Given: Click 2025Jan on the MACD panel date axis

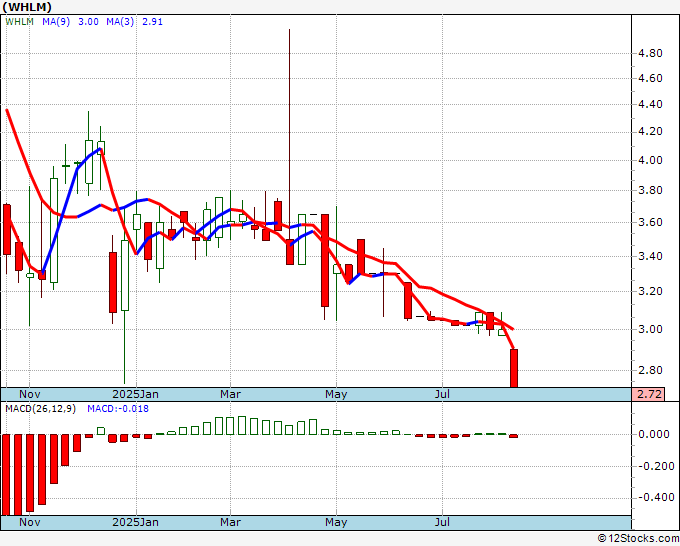Looking at the screenshot, I should tap(135, 522).
